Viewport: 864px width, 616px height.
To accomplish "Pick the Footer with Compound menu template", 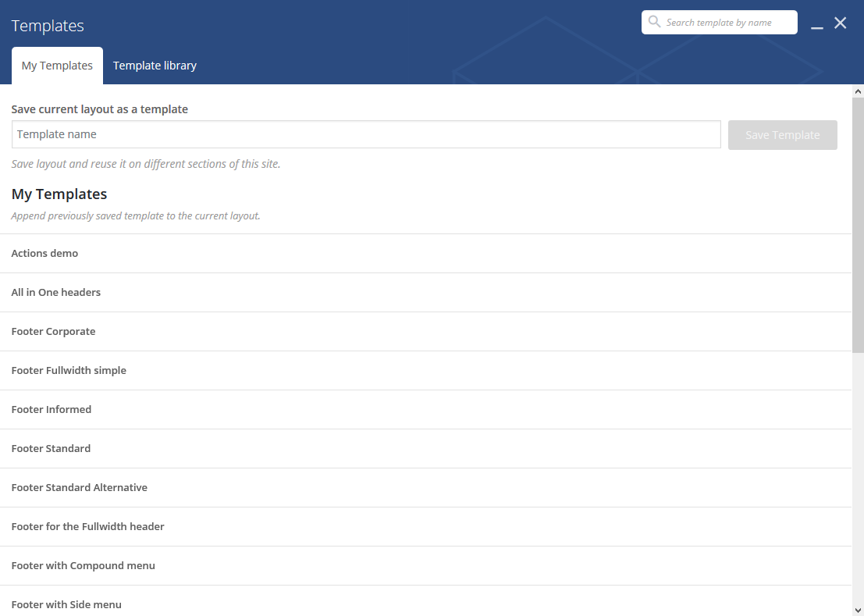I will [x=425, y=566].
